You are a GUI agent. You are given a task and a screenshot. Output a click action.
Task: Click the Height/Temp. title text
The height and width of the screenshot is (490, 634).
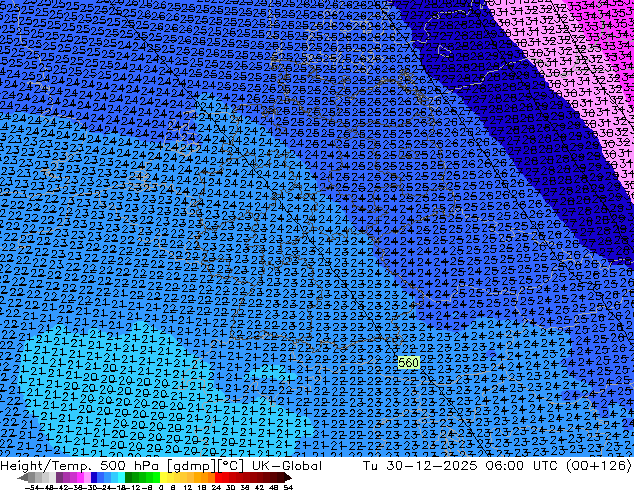[45, 466]
